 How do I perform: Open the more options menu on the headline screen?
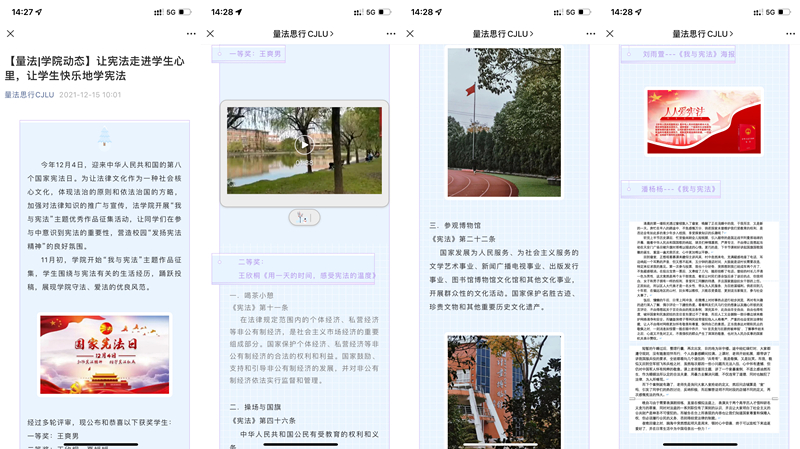click(x=191, y=34)
